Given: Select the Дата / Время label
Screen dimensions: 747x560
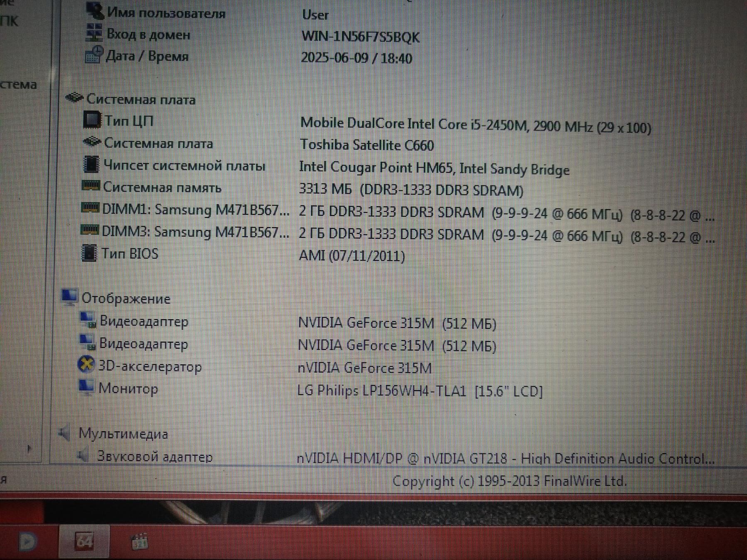Looking at the screenshot, I should tap(147, 56).
